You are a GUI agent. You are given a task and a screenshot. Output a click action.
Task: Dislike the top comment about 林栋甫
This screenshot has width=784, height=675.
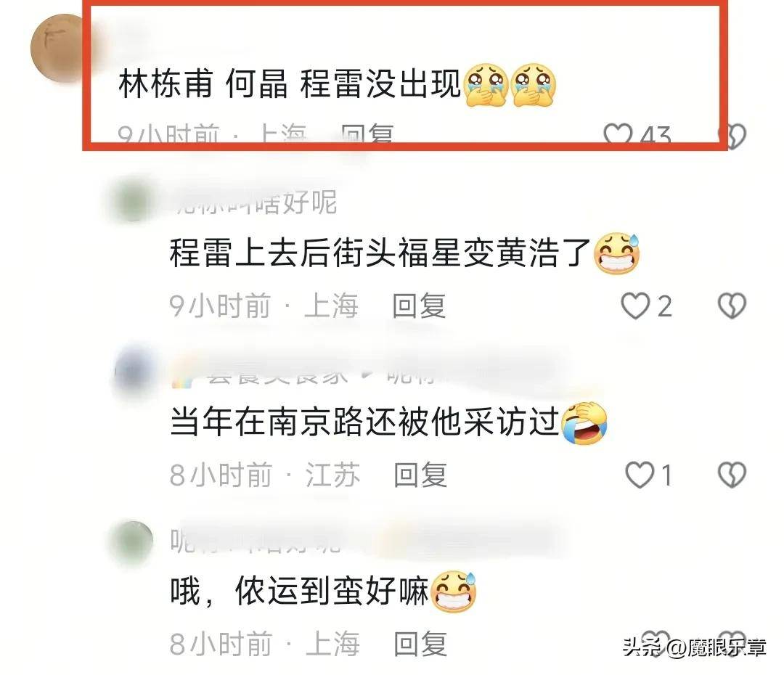tap(732, 136)
